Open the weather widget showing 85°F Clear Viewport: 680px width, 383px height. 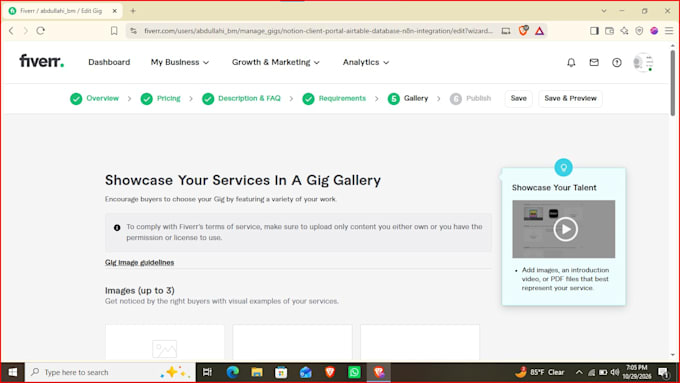(539, 372)
